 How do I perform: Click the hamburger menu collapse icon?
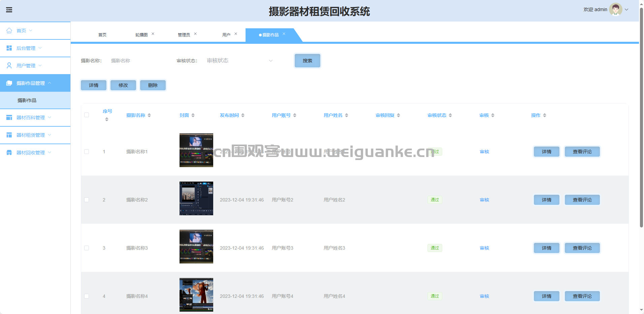9,10
